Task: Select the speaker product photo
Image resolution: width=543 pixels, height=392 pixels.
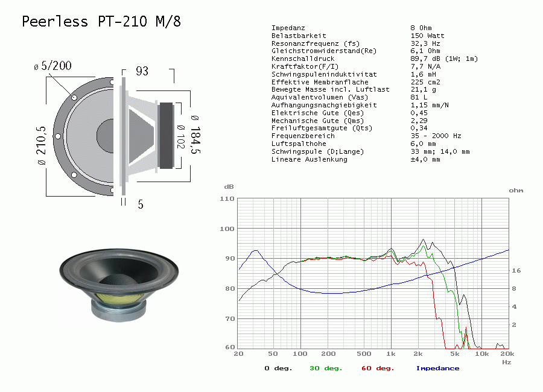Action: (x=119, y=282)
